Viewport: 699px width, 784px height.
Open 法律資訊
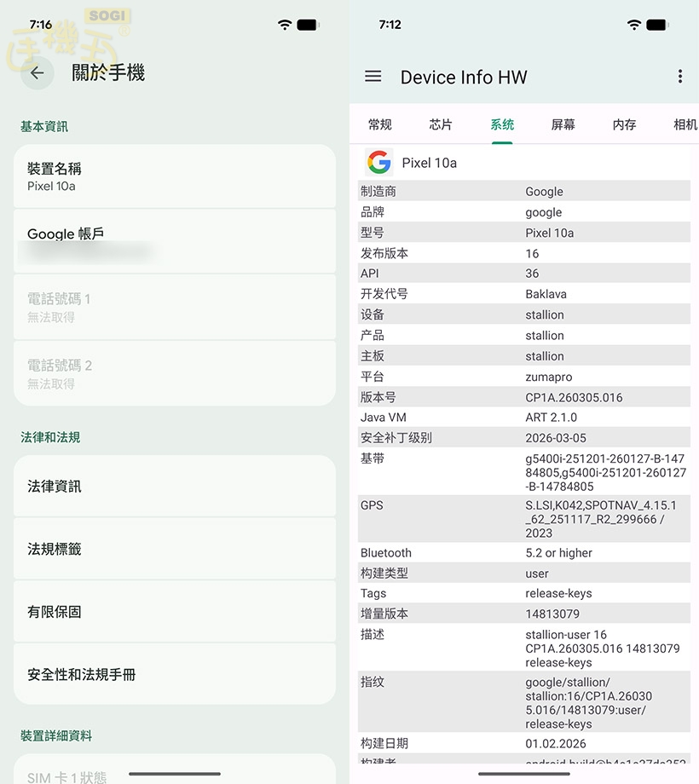[x=175, y=486]
